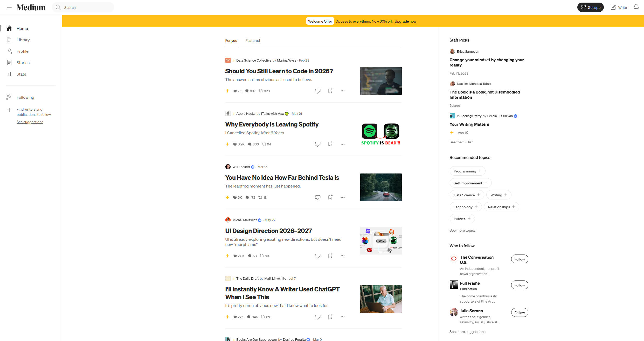This screenshot has height=341, width=644.
Task: Open author Will Lockett's profile
Action: 241,167
